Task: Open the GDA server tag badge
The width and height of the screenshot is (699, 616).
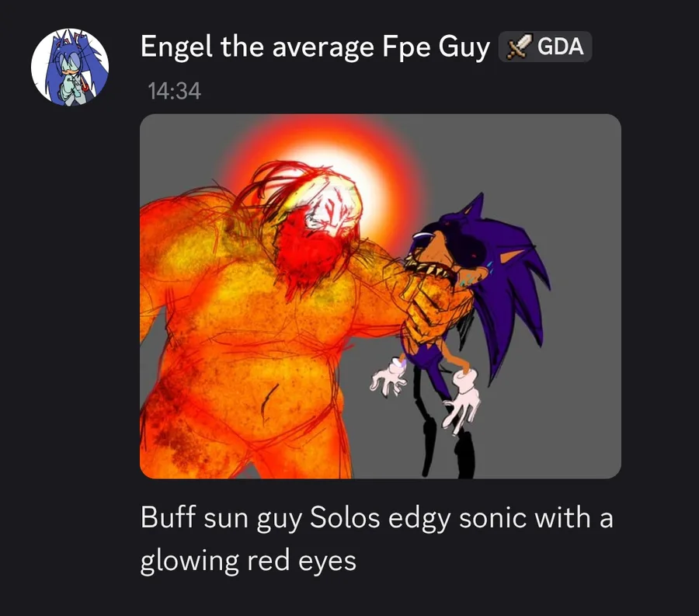Action: (x=544, y=47)
